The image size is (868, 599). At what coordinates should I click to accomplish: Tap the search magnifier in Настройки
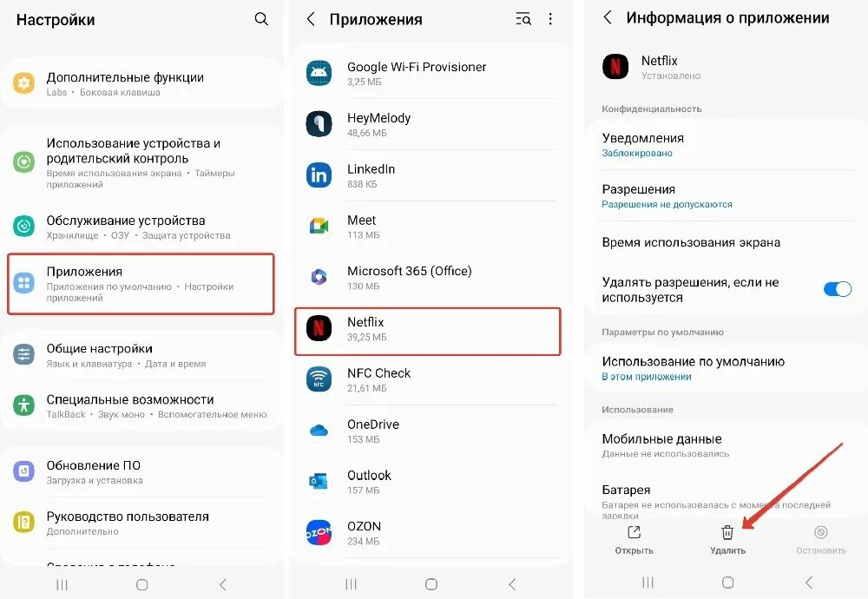pyautogui.click(x=261, y=19)
